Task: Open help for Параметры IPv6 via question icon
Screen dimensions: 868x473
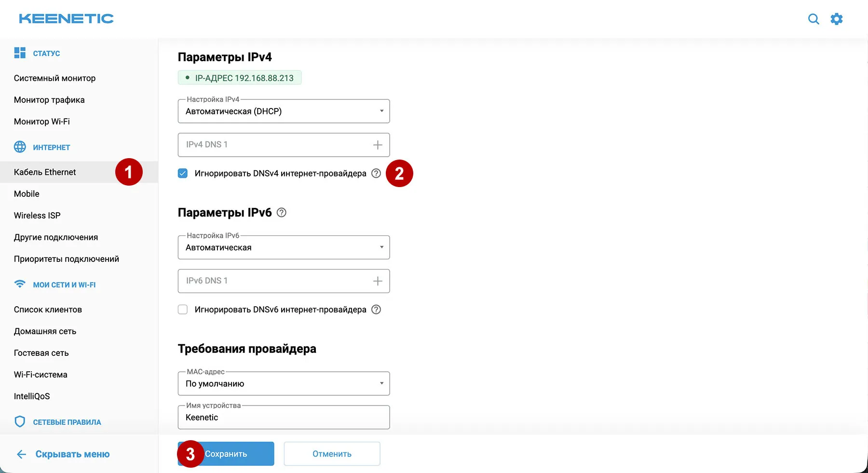Action: tap(282, 212)
